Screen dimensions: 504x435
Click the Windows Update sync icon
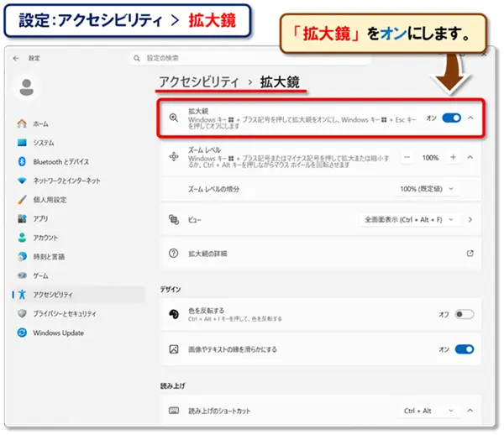coord(22,333)
